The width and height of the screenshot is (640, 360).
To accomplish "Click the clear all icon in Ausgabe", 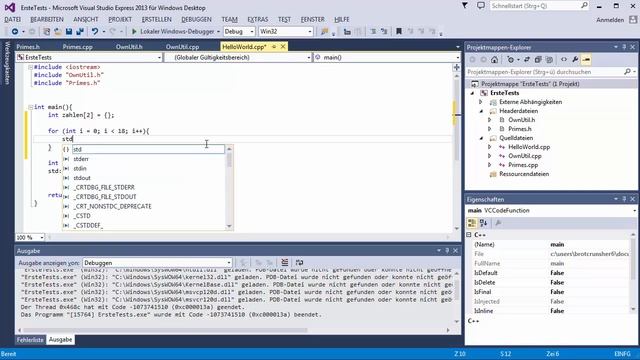I will click(x=284, y=262).
